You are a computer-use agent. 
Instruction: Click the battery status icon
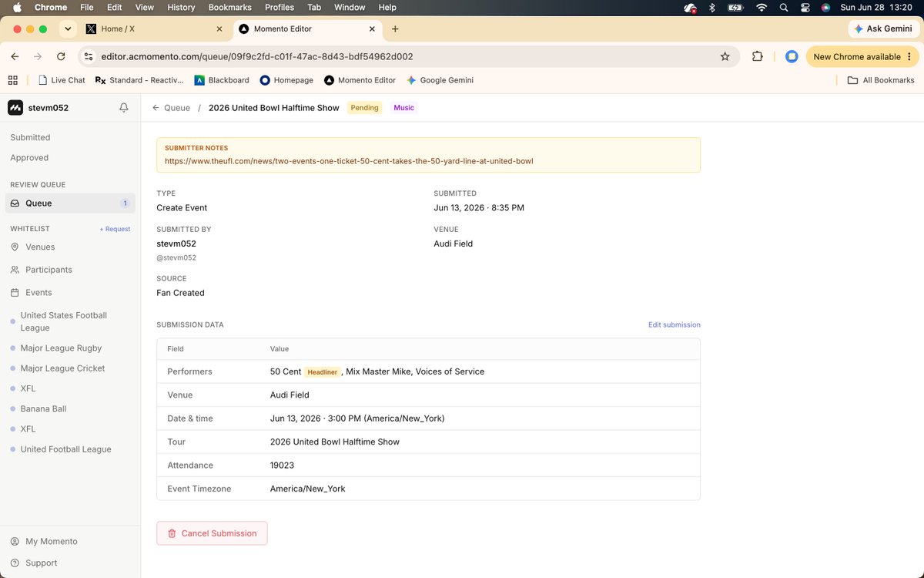point(735,7)
